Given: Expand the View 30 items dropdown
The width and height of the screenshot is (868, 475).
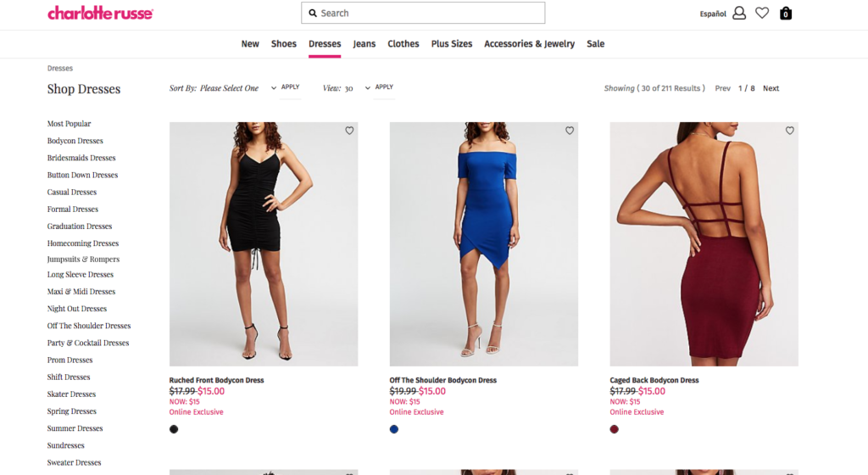Looking at the screenshot, I should coord(367,87).
